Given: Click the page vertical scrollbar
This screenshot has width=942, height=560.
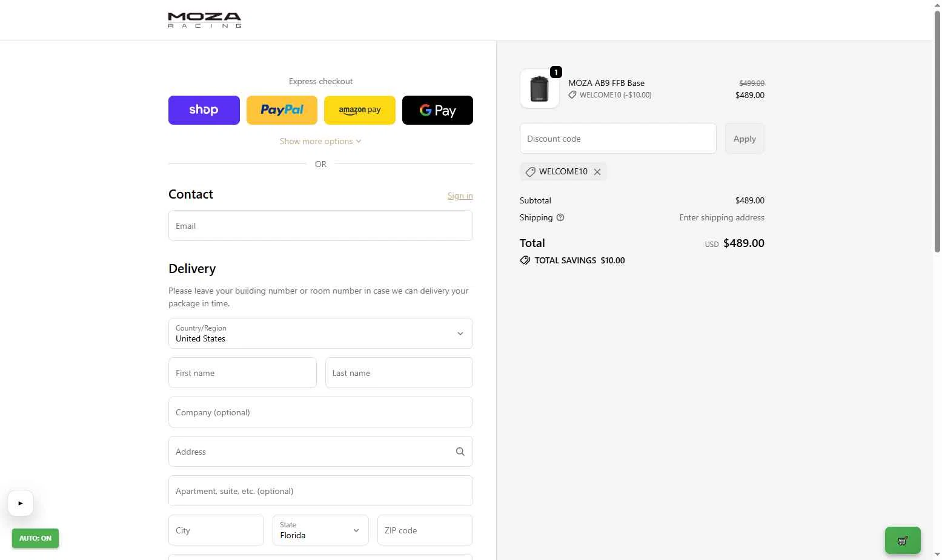Looking at the screenshot, I should (937, 130).
